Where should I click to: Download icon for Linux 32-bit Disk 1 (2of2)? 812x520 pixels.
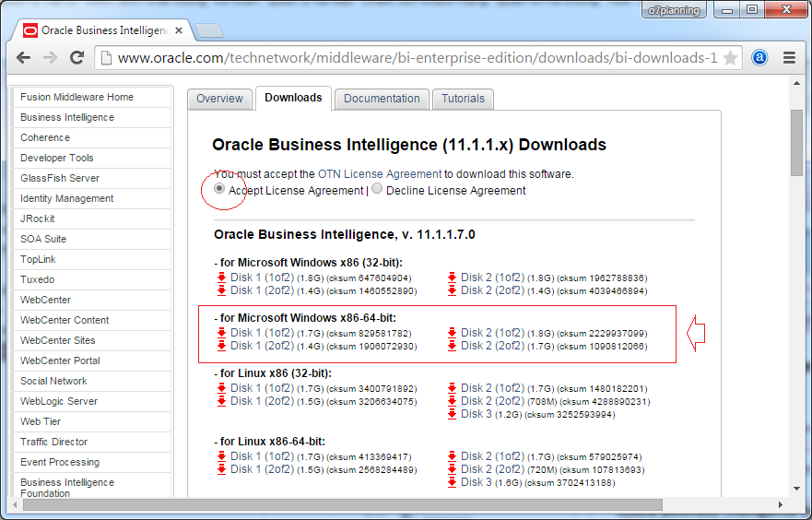point(221,401)
